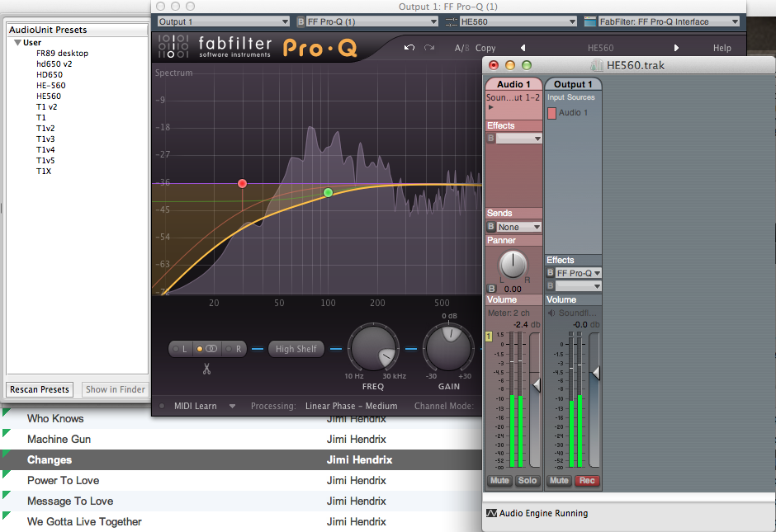Open the Audio 1 empty effects dropdown
Image resolution: width=776 pixels, height=532 pixels.
[518, 139]
